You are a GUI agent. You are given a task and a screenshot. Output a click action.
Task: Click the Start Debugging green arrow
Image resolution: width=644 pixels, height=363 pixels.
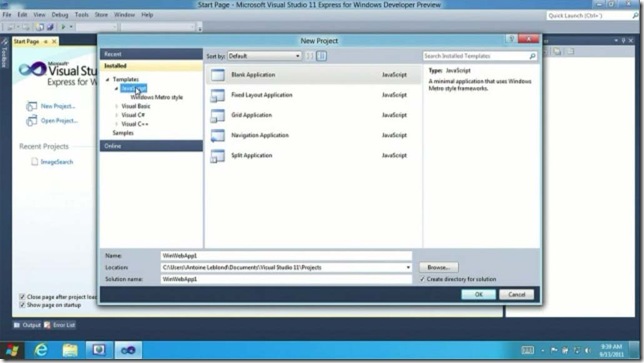click(x=63, y=27)
